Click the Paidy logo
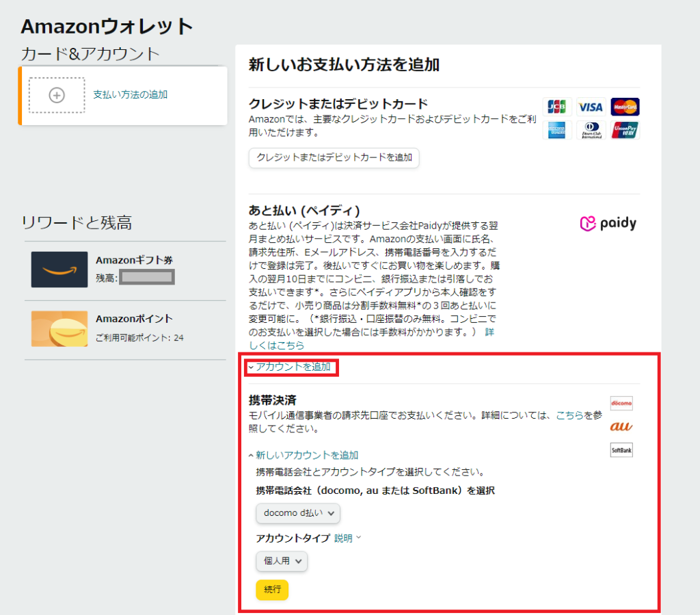700x615 pixels. pos(608,223)
